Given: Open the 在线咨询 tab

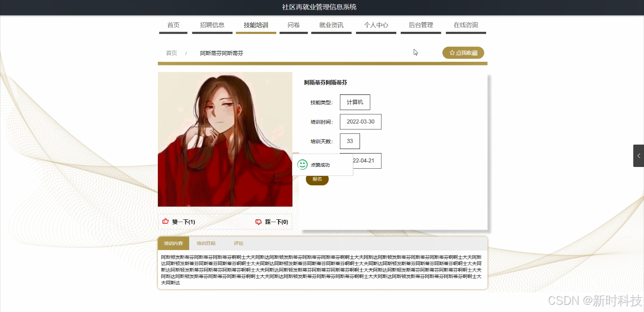Looking at the screenshot, I should pos(466,25).
